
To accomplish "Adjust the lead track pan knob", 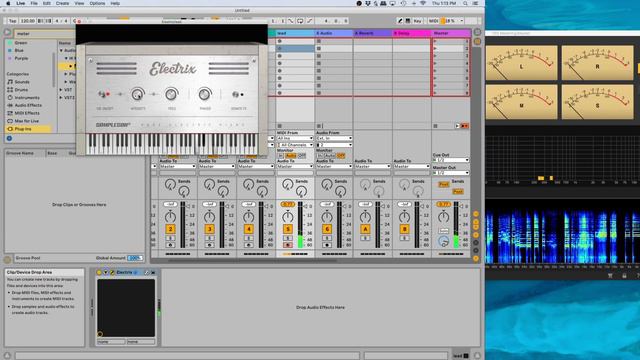I will pos(288,217).
